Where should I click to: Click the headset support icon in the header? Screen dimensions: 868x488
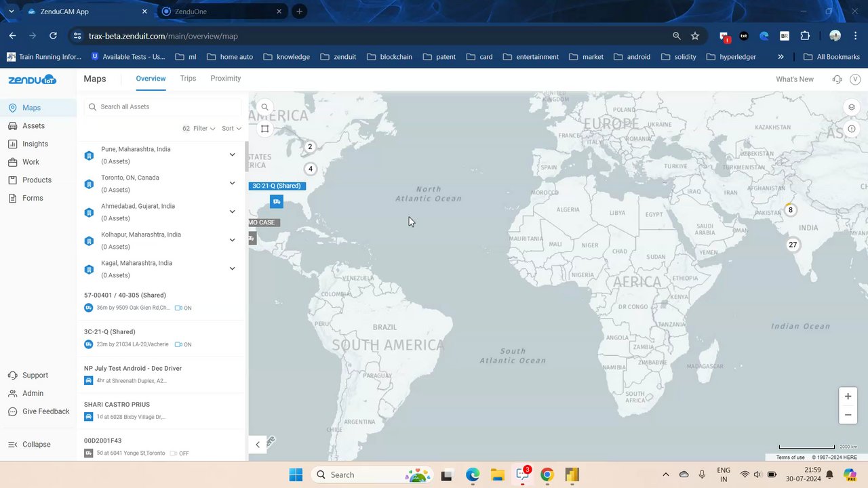(837, 79)
